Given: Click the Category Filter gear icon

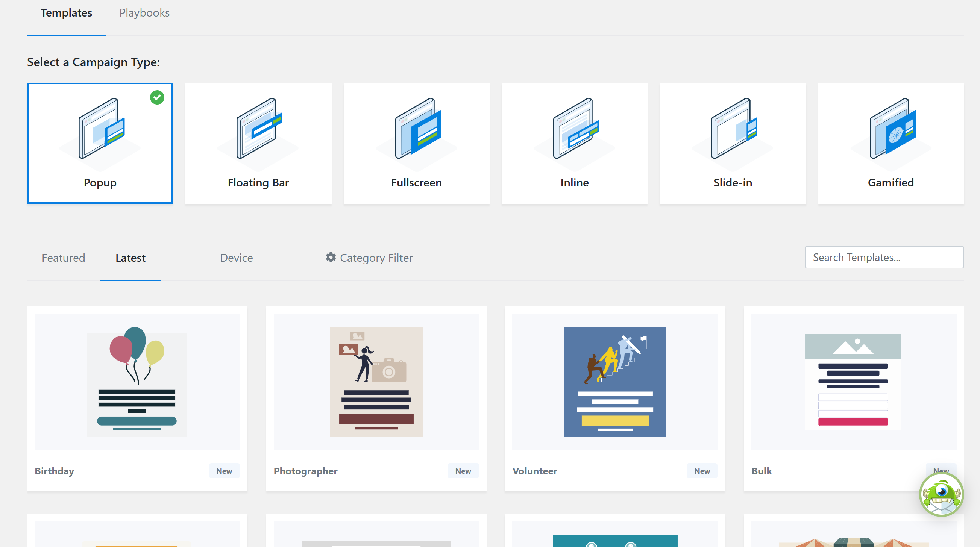Looking at the screenshot, I should (x=331, y=258).
